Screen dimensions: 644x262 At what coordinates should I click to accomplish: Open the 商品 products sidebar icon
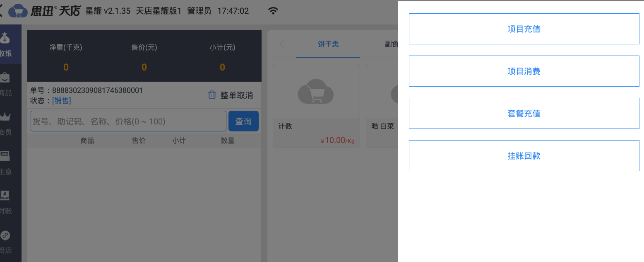point(5,78)
